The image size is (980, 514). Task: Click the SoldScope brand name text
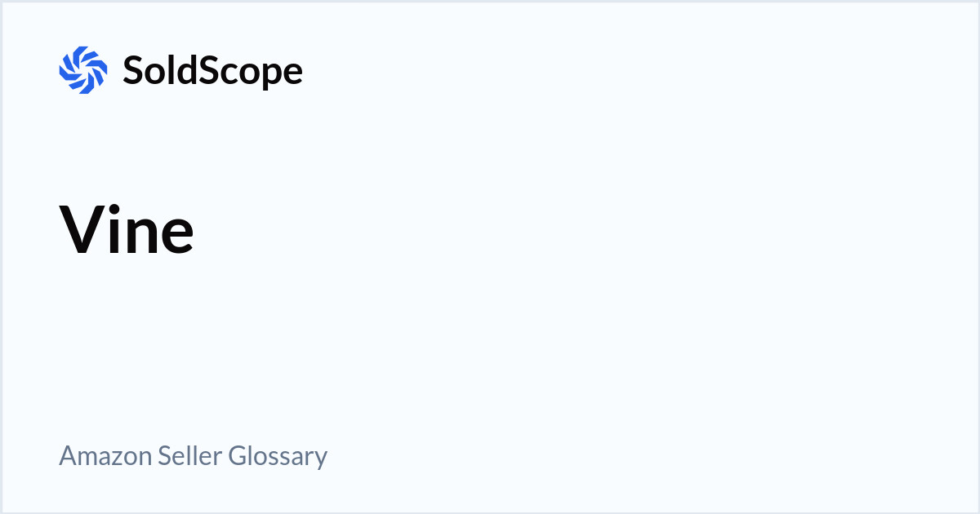click(212, 71)
